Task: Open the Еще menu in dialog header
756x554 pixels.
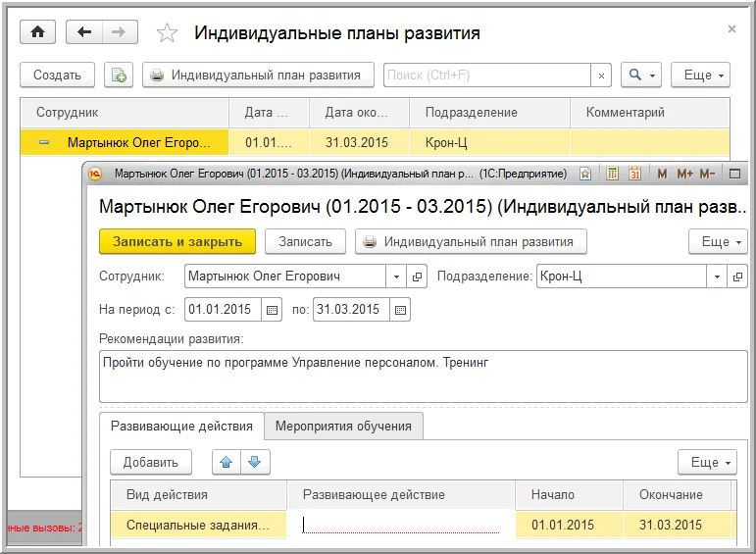Action: click(718, 241)
